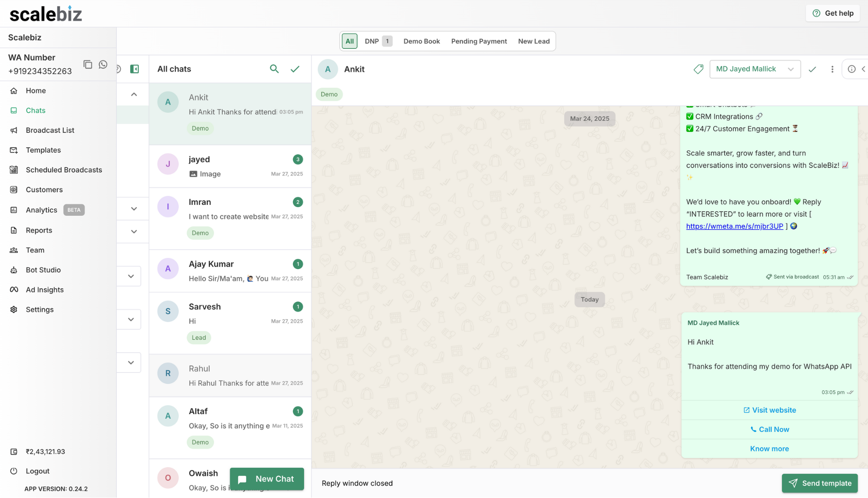Open the Bot Studio sidebar item
Viewport: 868px width, 498px height.
click(x=43, y=270)
